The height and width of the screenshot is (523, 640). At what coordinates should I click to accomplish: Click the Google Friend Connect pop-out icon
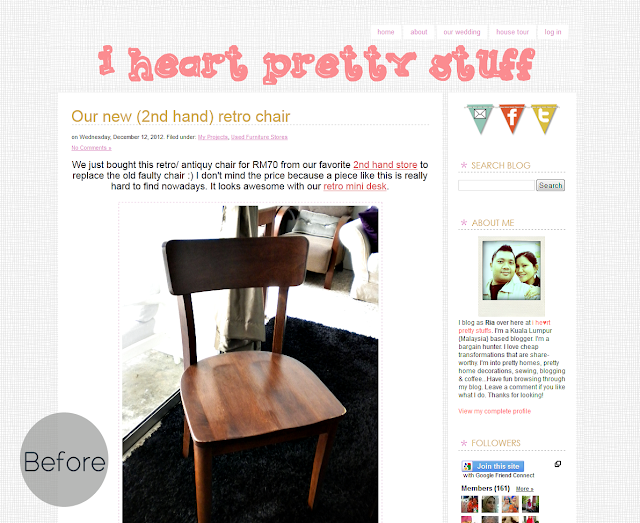pyautogui.click(x=558, y=464)
